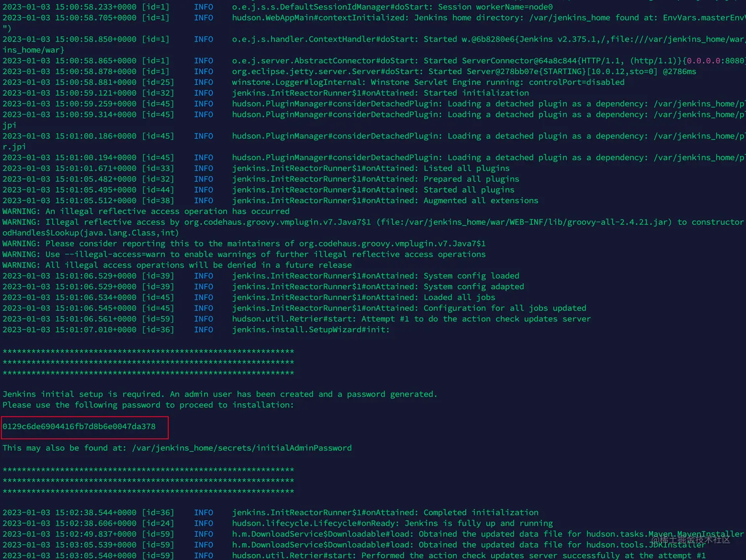Click 'Winstone Servlet Engine running: controlPort=disabled'
Viewport: 746px width, 560px height.
[x=498, y=82]
